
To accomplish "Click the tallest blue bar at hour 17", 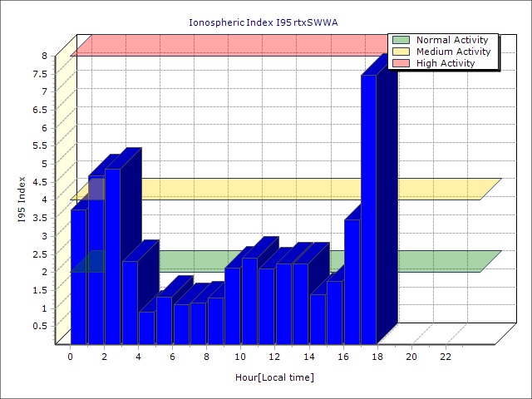I will point(368,208).
